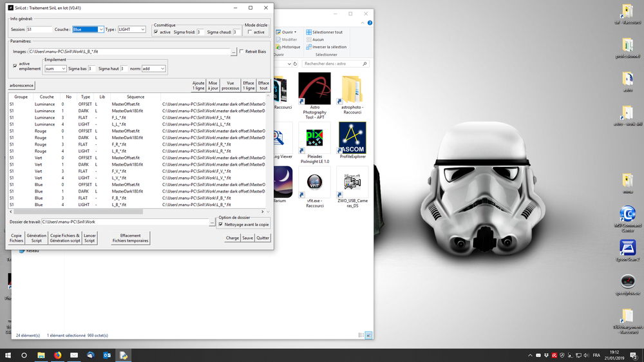Select the Rouge LIGHT row L_R_*.fit
The image size is (644, 362).
coord(137,151)
